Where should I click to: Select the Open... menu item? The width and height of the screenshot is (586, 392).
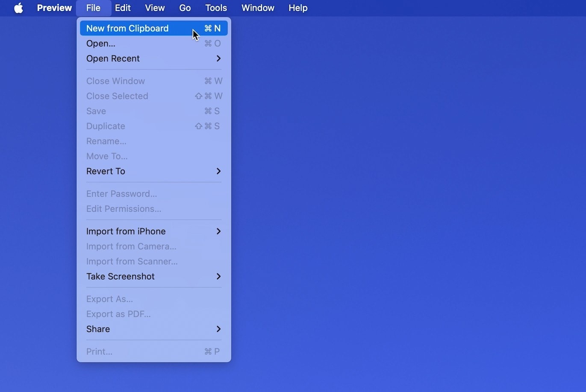154,43
